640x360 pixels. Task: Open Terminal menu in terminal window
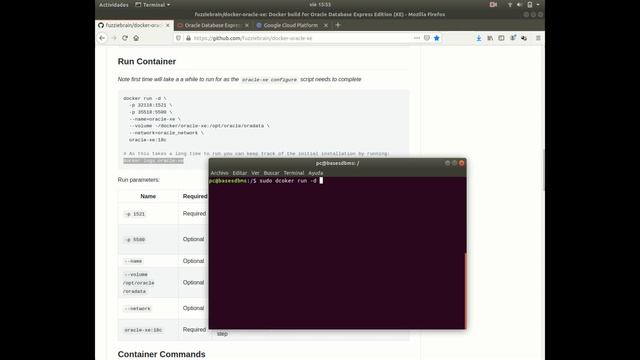[x=294, y=173]
